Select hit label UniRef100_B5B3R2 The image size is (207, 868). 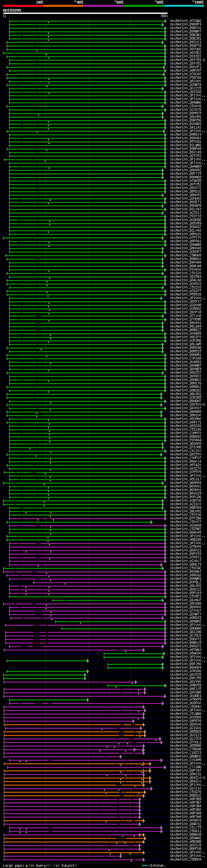186,35
